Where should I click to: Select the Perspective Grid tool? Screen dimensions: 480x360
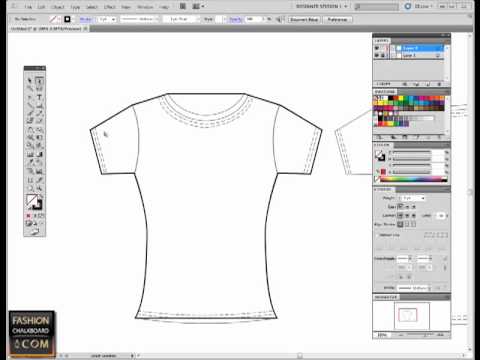[39, 146]
